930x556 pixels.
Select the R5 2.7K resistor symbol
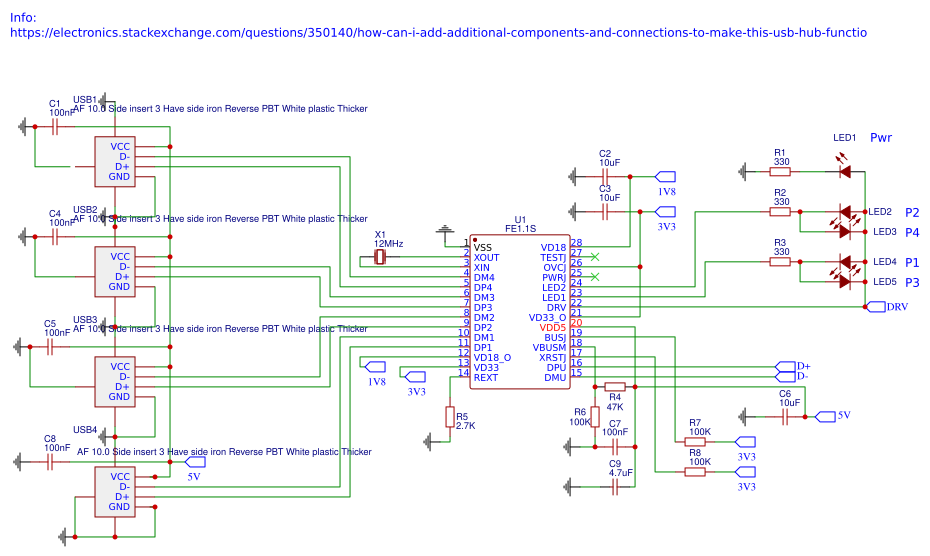point(450,417)
